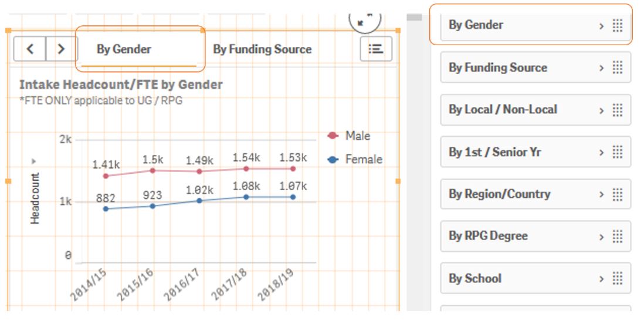Click the small triangle beside the Headcount axis

click(34, 161)
